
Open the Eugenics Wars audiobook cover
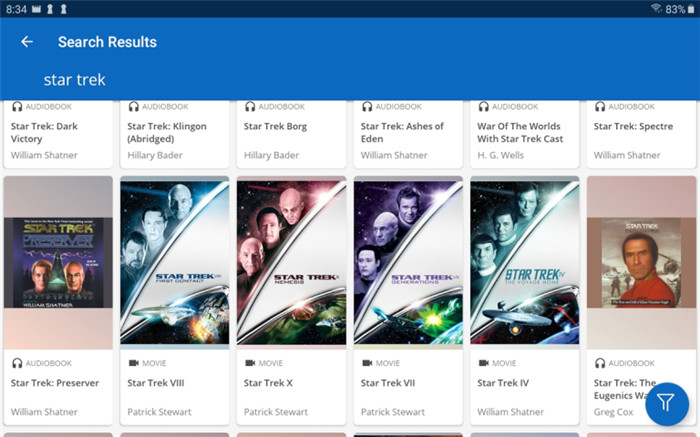[642, 262]
